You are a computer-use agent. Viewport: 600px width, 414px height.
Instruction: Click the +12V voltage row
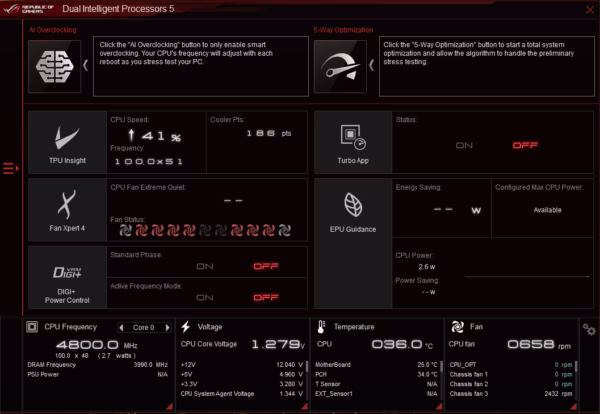[242, 365]
